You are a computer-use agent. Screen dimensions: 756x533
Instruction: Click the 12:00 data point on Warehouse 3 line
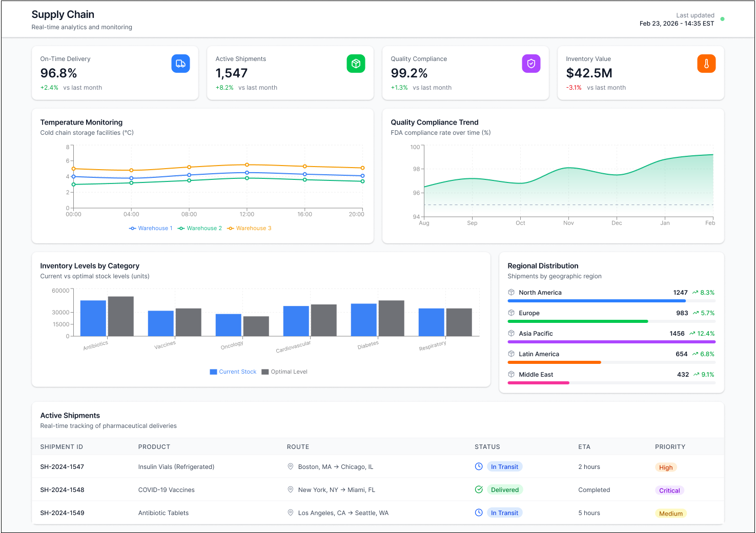coord(247,165)
